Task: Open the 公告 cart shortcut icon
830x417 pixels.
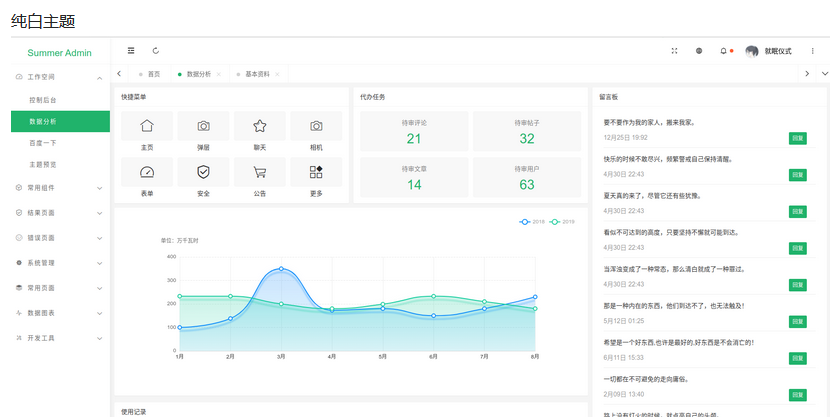Action: point(260,172)
